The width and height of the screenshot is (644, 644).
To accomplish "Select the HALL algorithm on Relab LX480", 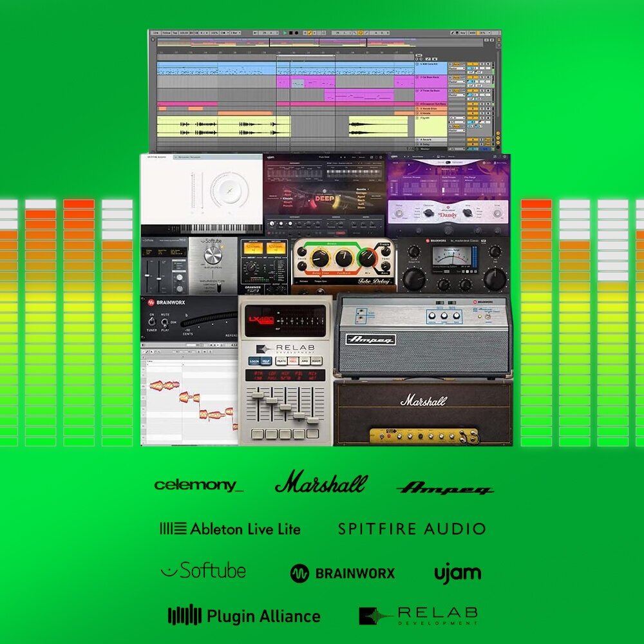I will [x=293, y=361].
